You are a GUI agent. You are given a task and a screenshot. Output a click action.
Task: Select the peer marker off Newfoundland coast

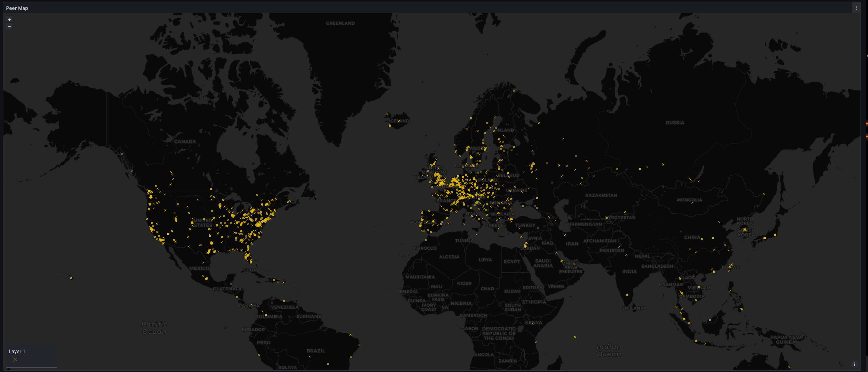coord(316,197)
